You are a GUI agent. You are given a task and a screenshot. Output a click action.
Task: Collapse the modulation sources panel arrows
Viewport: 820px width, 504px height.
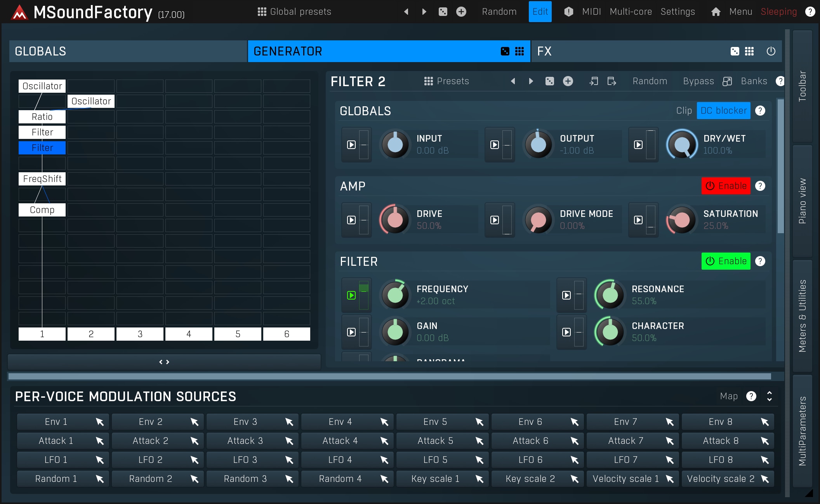769,396
